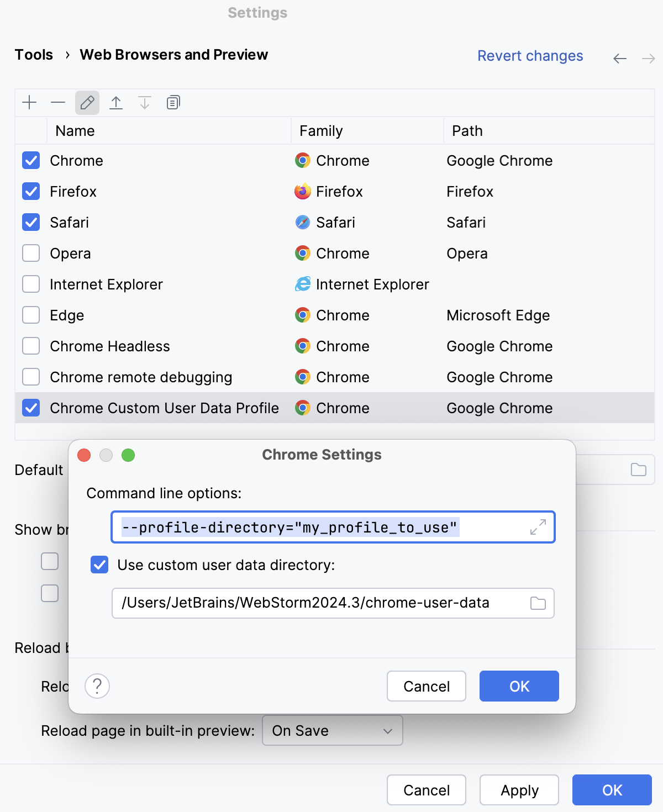Viewport: 663px width, 812px height.
Task: Uncheck Use custom user data directory
Action: [x=99, y=565]
